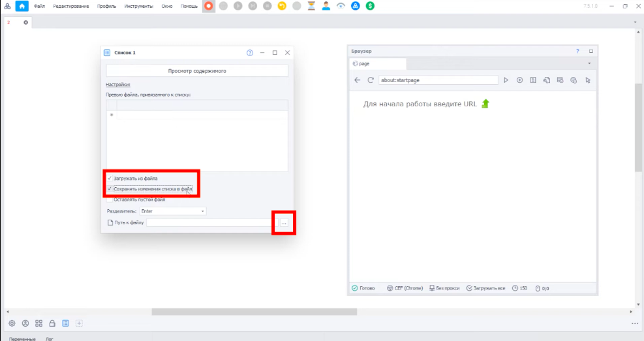Click the green dollar sign icon
644x341 pixels.
[370, 6]
